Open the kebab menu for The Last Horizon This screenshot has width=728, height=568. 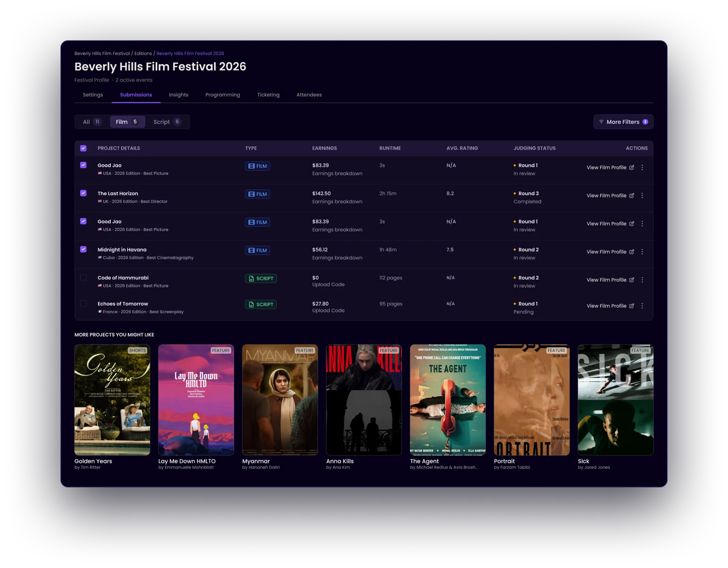pos(642,196)
